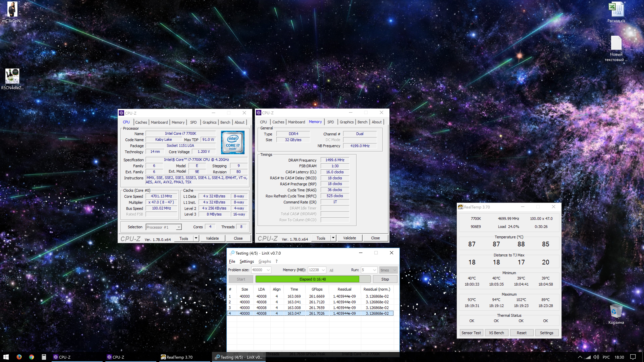644x362 pixels.
Task: Show hidden tray icons chevron
Action: (580, 357)
